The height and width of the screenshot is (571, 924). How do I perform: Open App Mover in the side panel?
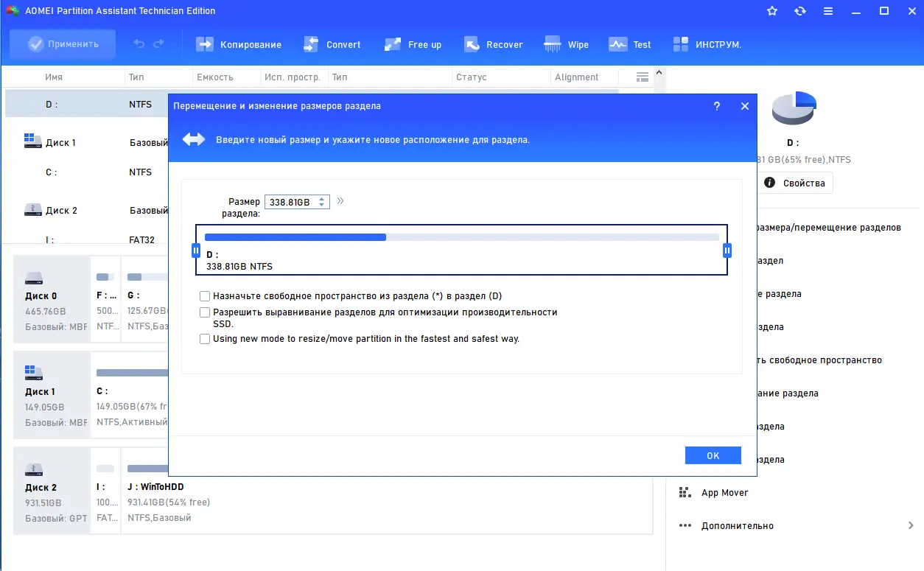coord(724,493)
